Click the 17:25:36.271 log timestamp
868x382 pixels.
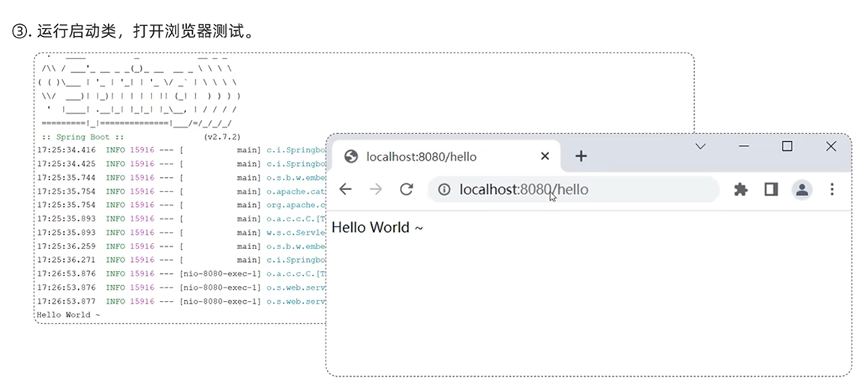66,260
